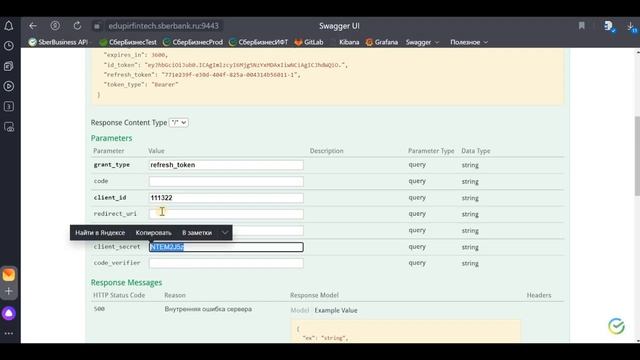
Task: Click the Yandex shield icon beside the back arrow
Action: click(55, 26)
